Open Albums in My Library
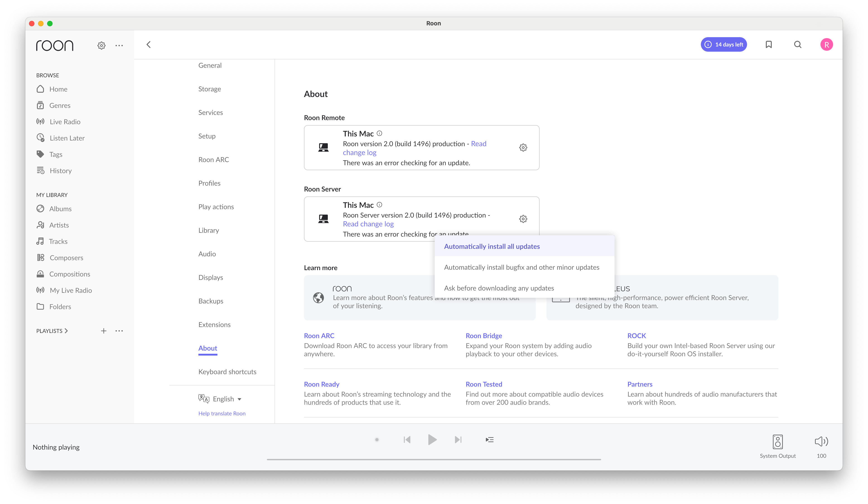 [54, 209]
